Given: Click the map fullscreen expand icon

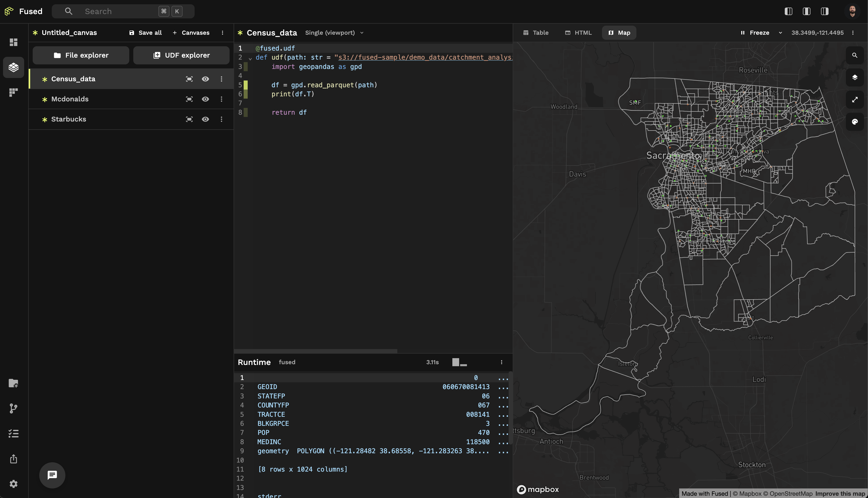Looking at the screenshot, I should click(x=854, y=100).
